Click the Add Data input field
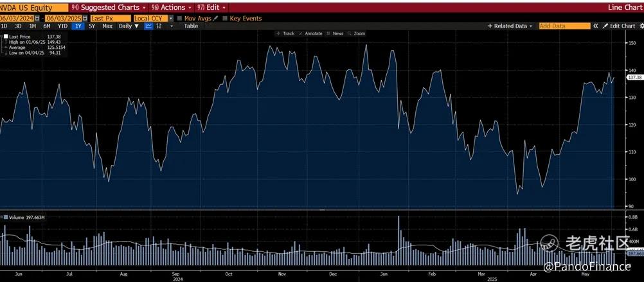The height and width of the screenshot is (282, 644). tap(564, 26)
